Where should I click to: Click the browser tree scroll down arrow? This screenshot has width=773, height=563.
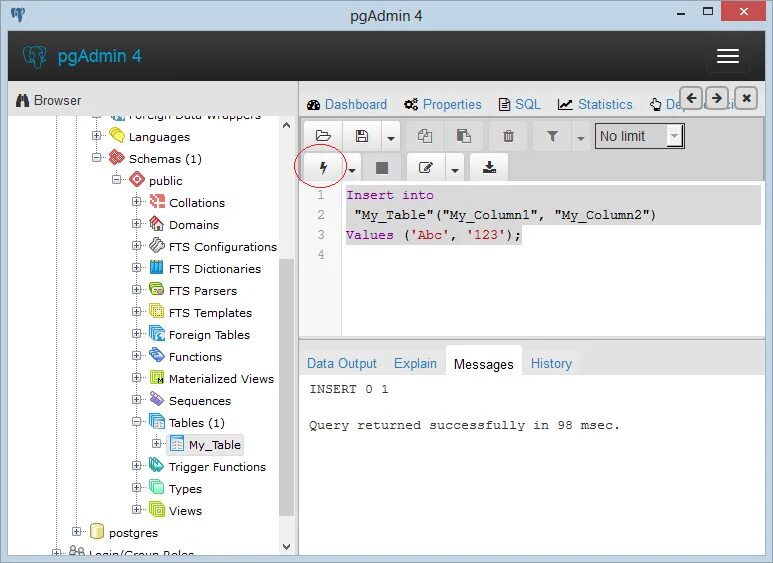(x=286, y=547)
